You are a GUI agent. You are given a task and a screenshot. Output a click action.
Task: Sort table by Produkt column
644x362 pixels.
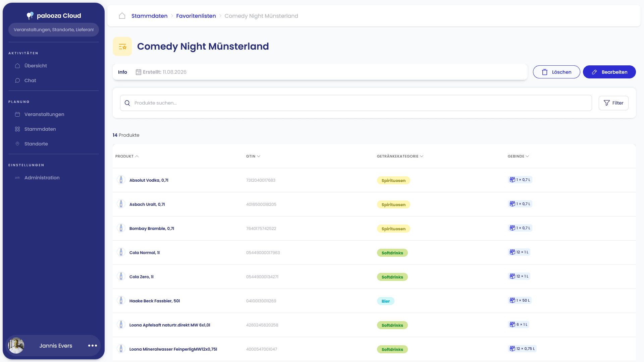tap(127, 156)
